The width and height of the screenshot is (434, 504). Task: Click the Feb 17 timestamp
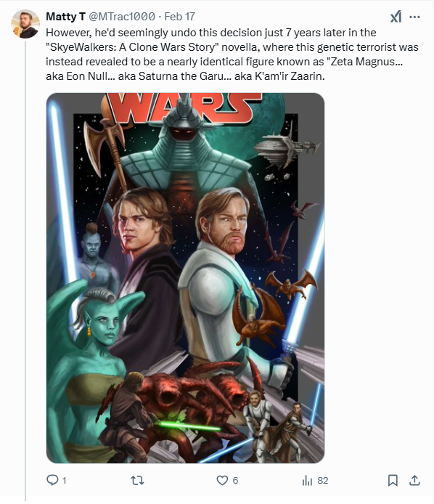pyautogui.click(x=179, y=17)
